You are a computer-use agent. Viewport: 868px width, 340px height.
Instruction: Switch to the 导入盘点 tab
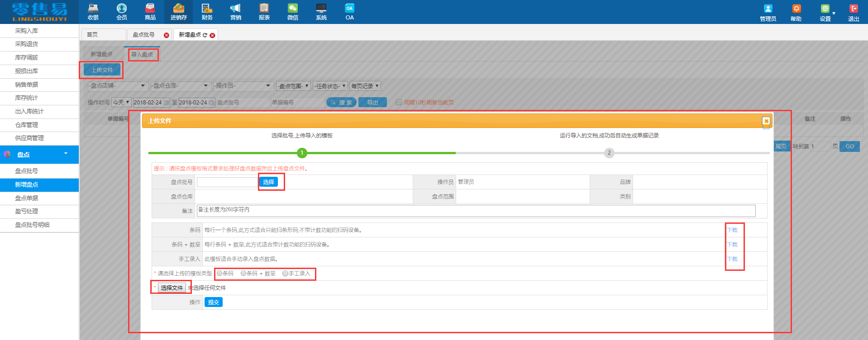click(x=142, y=54)
